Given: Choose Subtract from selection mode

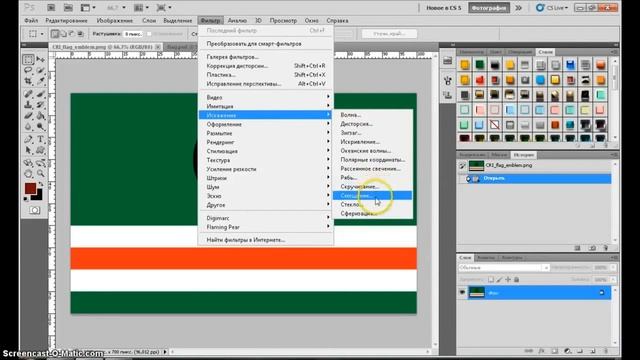Looking at the screenshot, I should (72, 34).
